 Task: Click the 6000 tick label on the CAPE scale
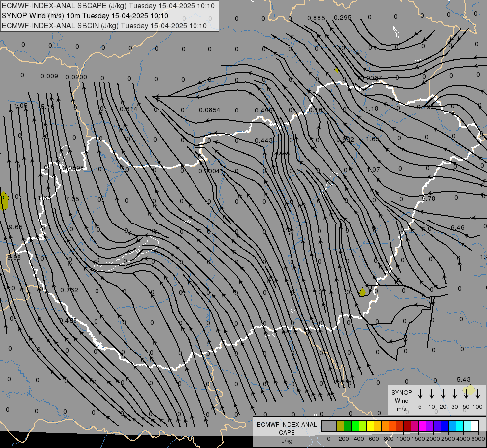(x=478, y=439)
